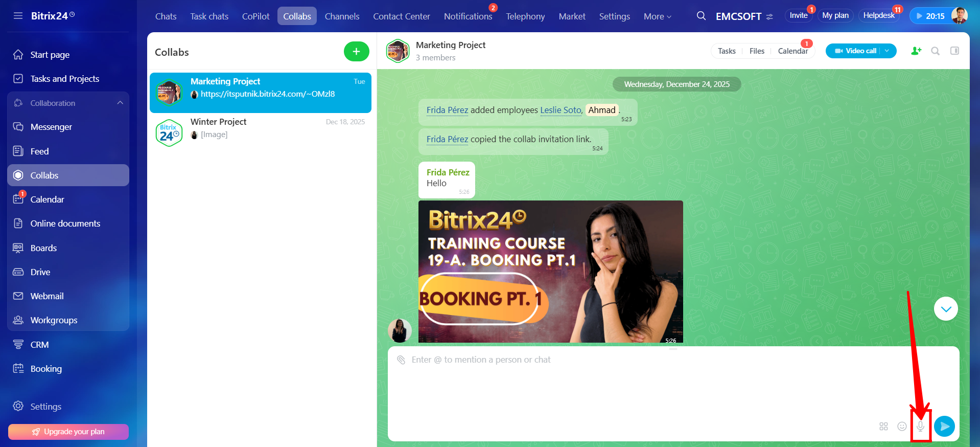The image size is (980, 447).
Task: Switch to the Channels tab
Action: 342,16
